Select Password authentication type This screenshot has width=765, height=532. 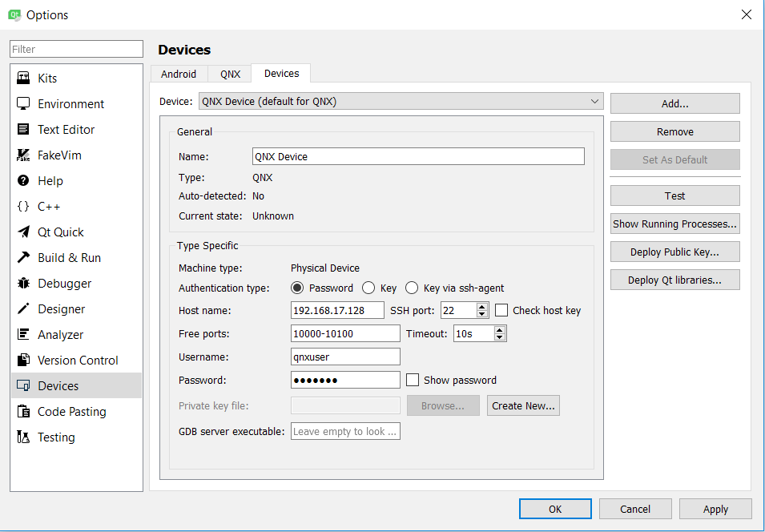pos(297,288)
